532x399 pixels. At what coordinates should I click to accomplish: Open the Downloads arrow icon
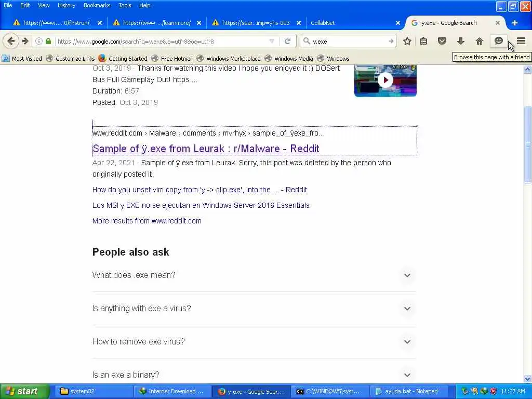[x=461, y=42]
